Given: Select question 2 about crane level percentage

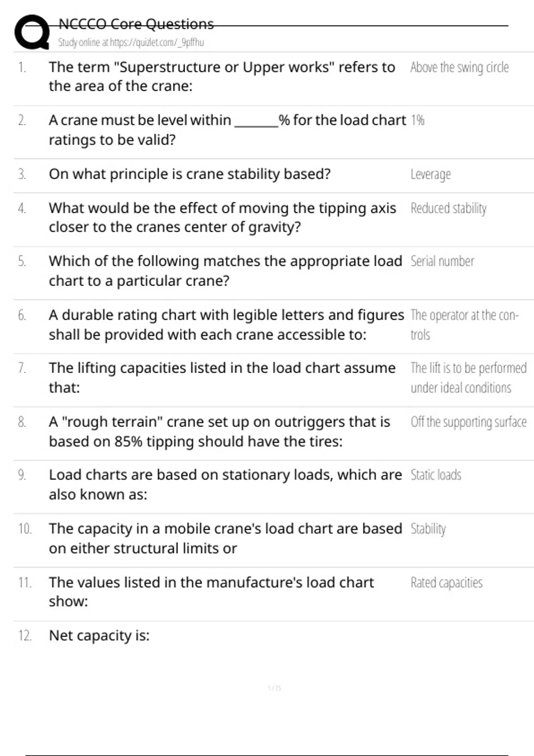Looking at the screenshot, I should (227, 130).
